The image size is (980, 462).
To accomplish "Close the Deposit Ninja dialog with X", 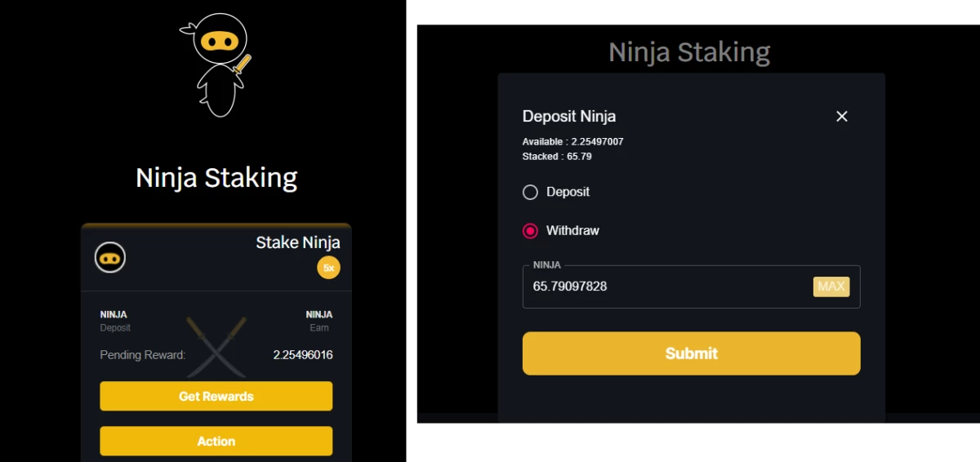I will pos(842,116).
